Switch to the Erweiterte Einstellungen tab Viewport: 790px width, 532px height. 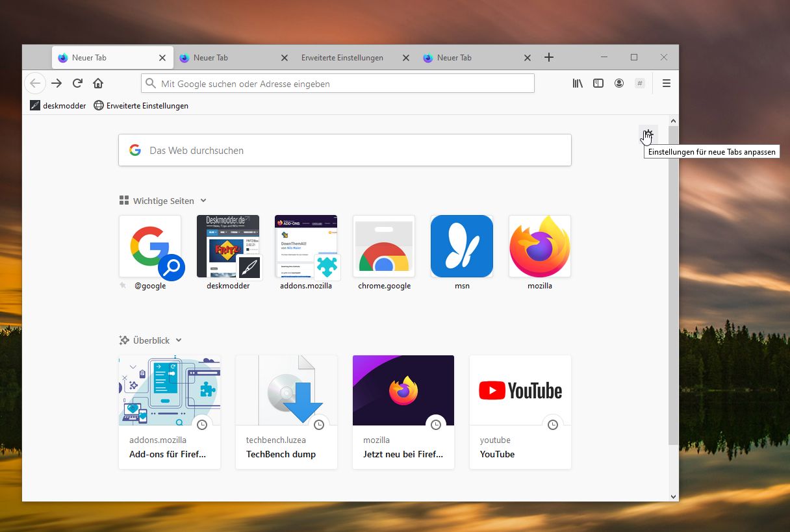pos(355,57)
